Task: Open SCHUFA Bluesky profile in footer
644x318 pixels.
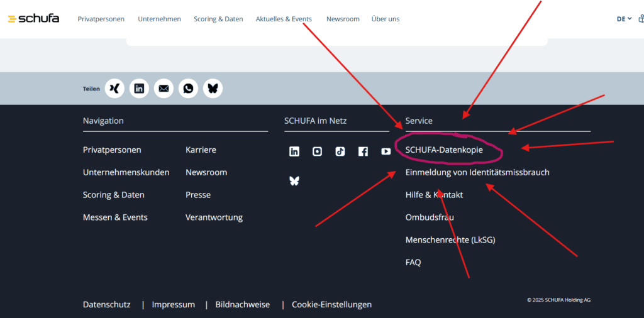Action: [294, 181]
